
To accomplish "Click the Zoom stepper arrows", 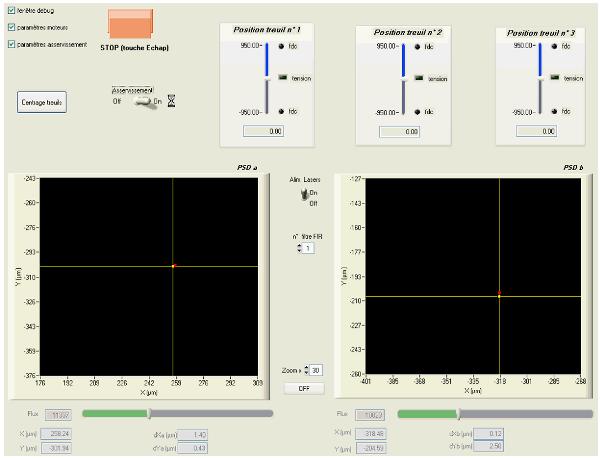I will [305, 371].
